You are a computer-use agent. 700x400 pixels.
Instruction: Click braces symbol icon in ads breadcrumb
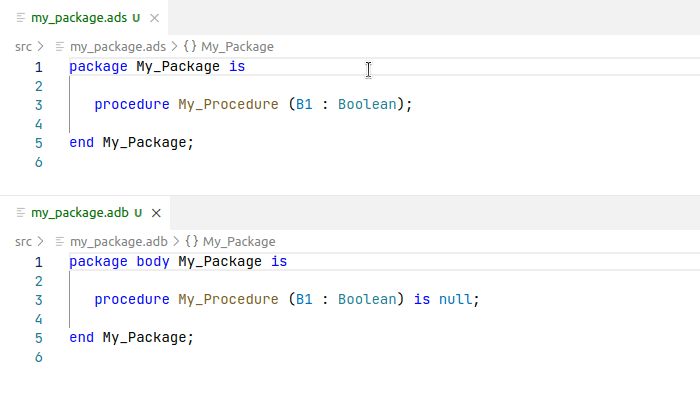click(x=190, y=46)
